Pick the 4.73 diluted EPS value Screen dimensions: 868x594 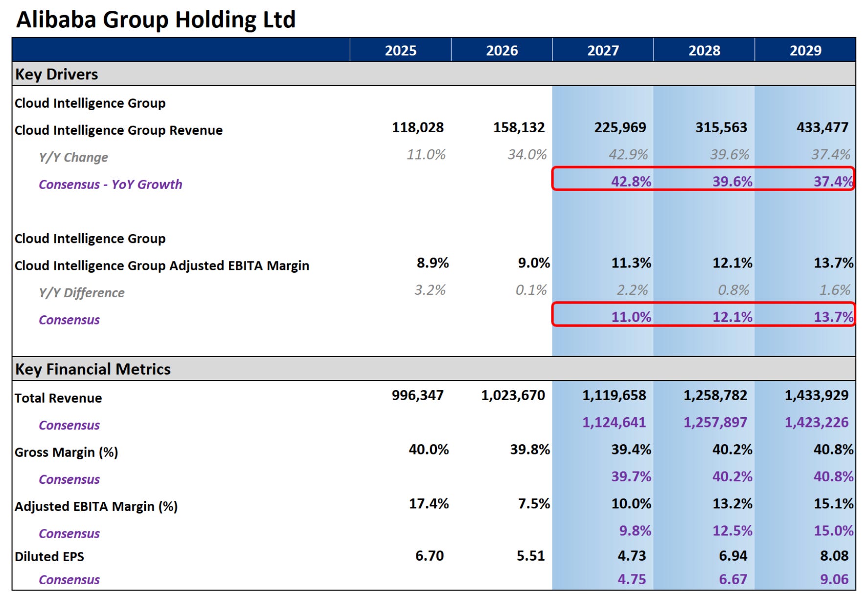pyautogui.click(x=632, y=556)
